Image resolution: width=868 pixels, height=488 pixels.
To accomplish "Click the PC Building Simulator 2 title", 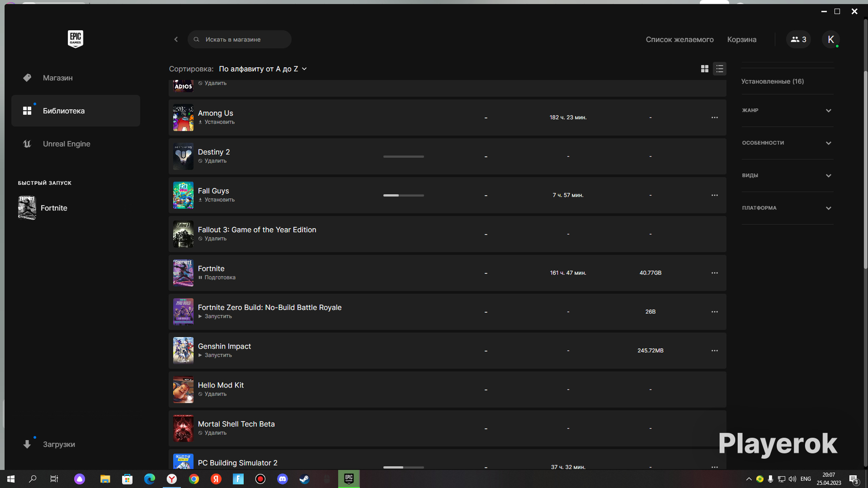I will click(238, 463).
